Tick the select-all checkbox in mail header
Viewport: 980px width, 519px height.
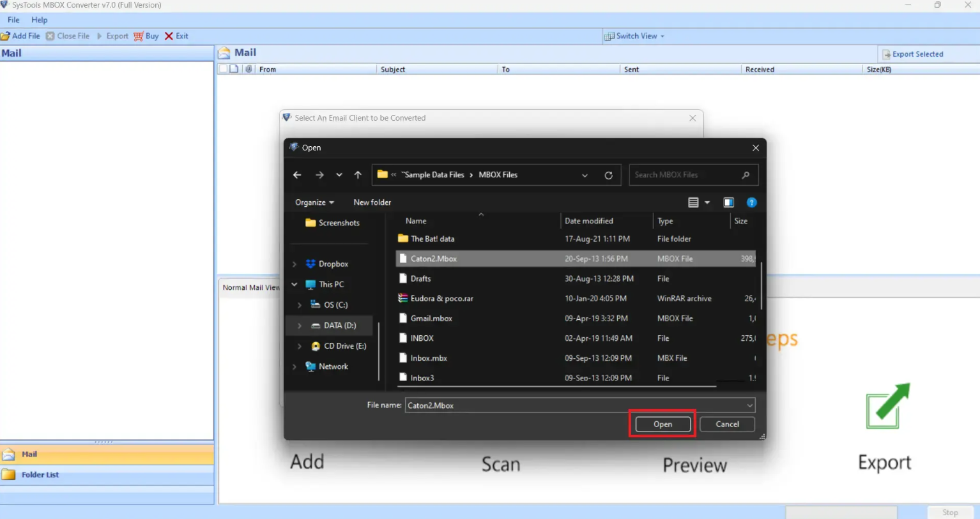(x=223, y=69)
